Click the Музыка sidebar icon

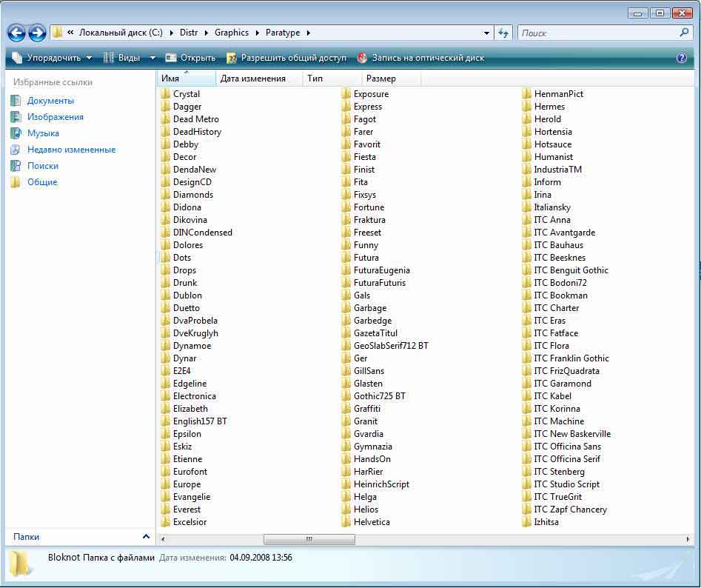pos(16,133)
